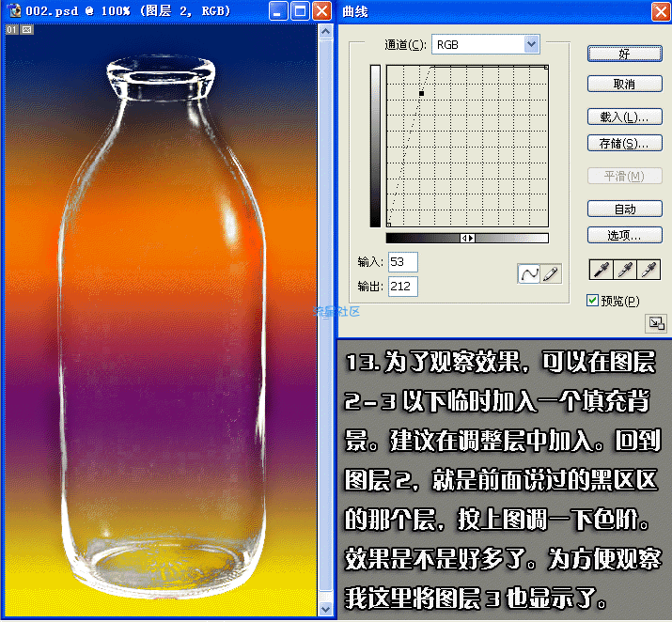The image size is (672, 622).
Task: Click the 存储(S)... save button
Action: tap(624, 143)
